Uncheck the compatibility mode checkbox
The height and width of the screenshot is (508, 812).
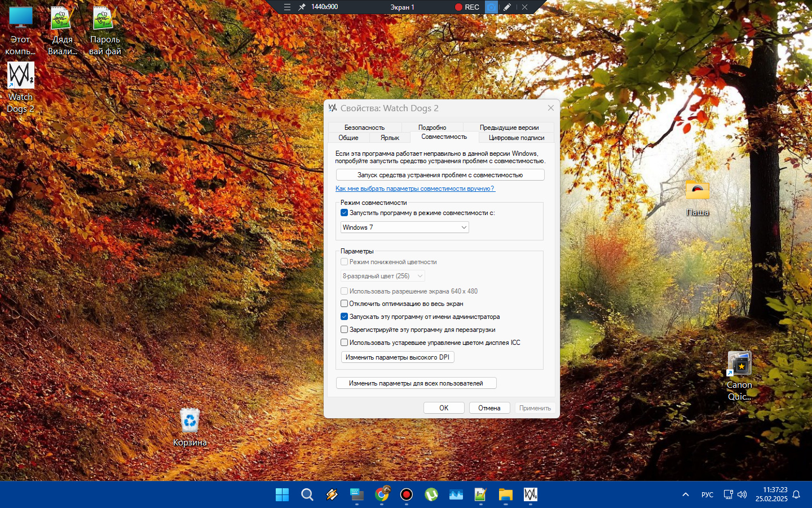[x=344, y=213]
